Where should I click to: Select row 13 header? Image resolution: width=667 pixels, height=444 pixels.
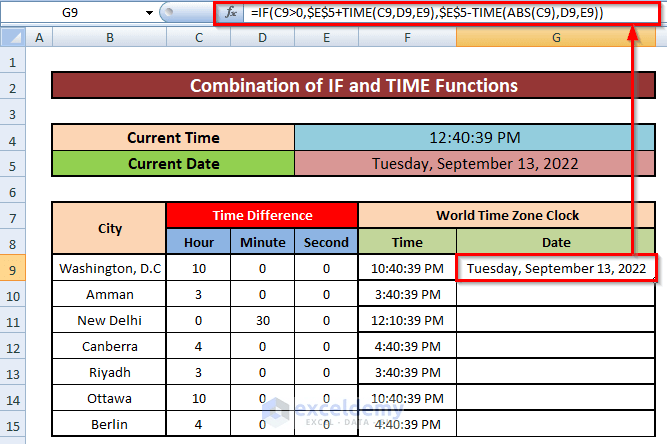[x=13, y=374]
